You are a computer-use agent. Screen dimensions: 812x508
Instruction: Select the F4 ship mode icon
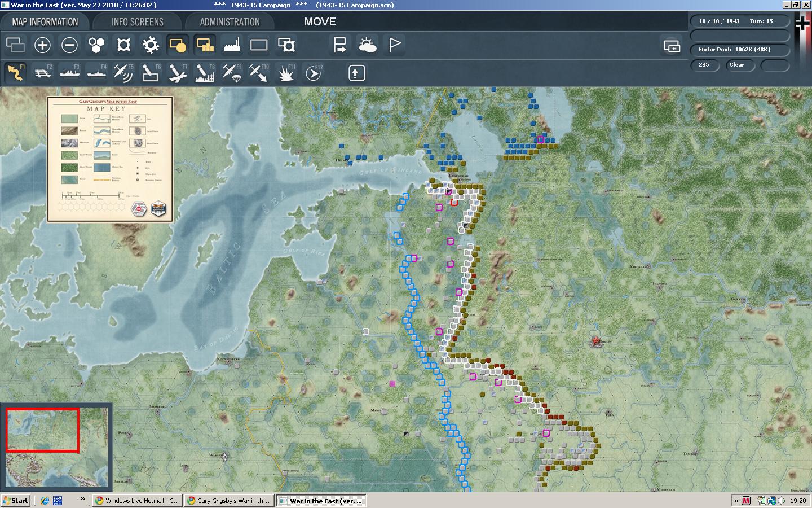(96, 73)
